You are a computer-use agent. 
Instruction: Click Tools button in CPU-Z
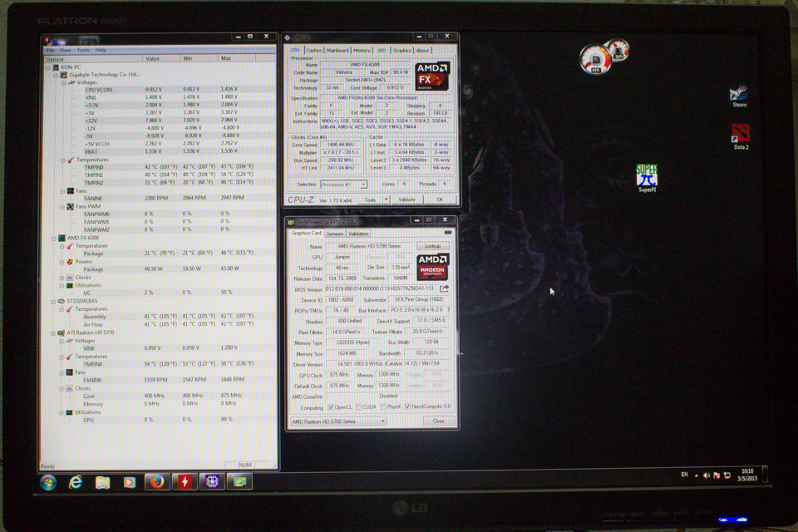point(370,199)
